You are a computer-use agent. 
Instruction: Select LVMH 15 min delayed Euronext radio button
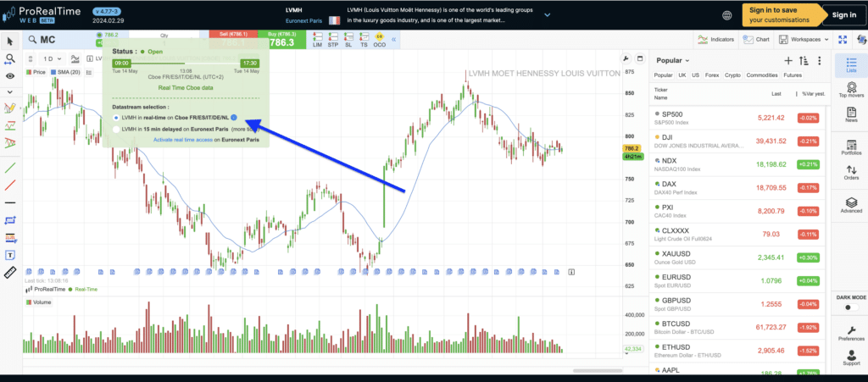pyautogui.click(x=115, y=130)
